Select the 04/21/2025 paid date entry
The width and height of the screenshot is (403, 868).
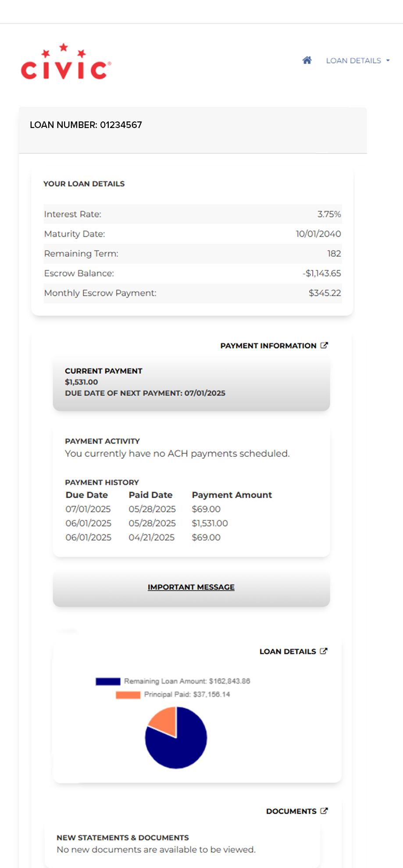pyautogui.click(x=151, y=537)
